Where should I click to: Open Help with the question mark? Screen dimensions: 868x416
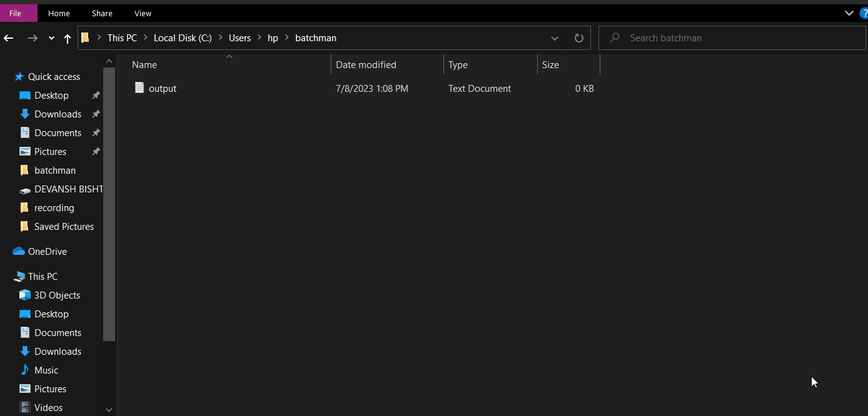tap(864, 13)
